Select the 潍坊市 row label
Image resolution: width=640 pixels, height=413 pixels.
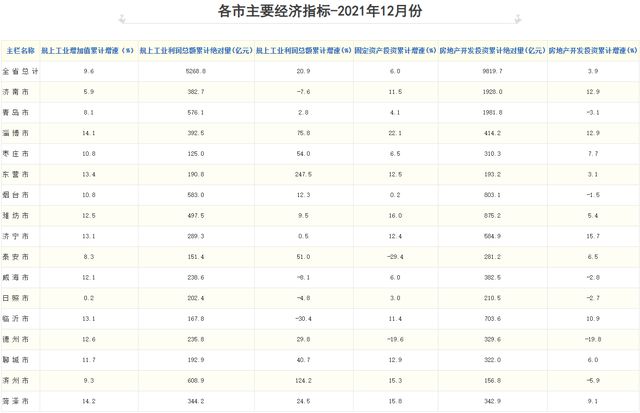(16, 215)
